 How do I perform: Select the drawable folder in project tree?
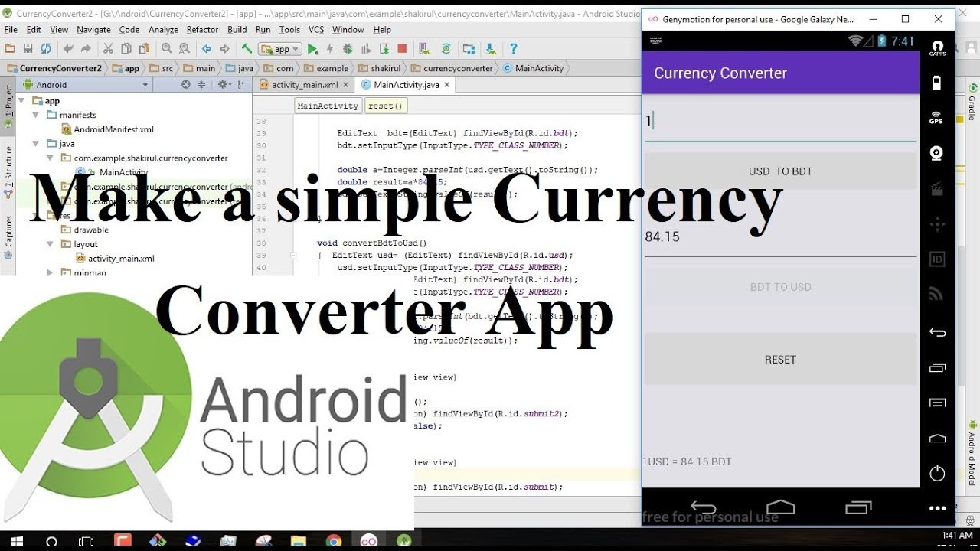click(x=84, y=230)
